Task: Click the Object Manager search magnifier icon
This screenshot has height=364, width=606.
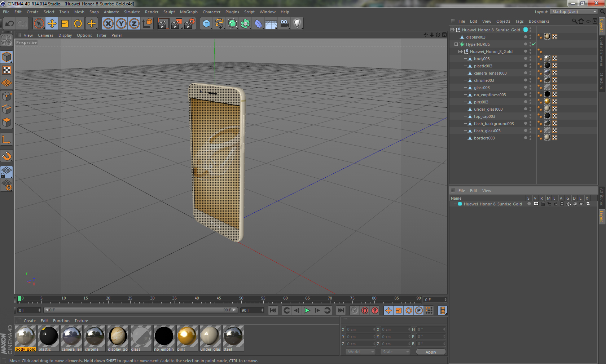Action: [x=574, y=21]
